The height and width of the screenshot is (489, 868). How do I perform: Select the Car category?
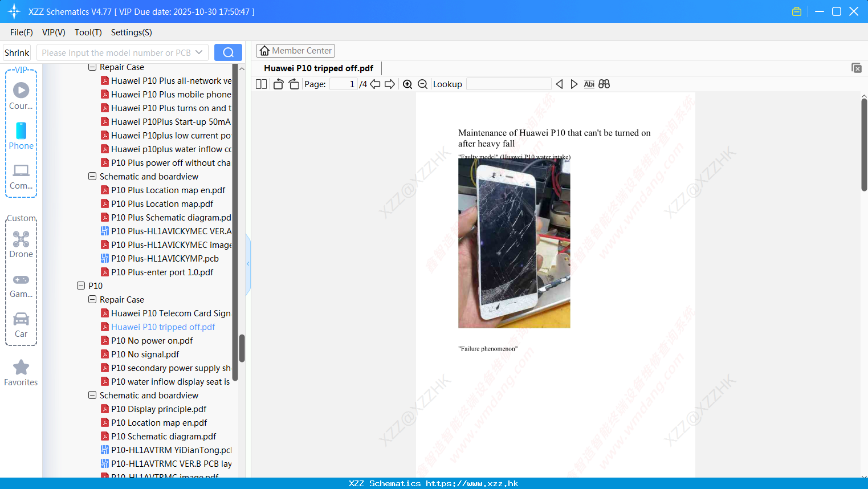[x=21, y=325]
